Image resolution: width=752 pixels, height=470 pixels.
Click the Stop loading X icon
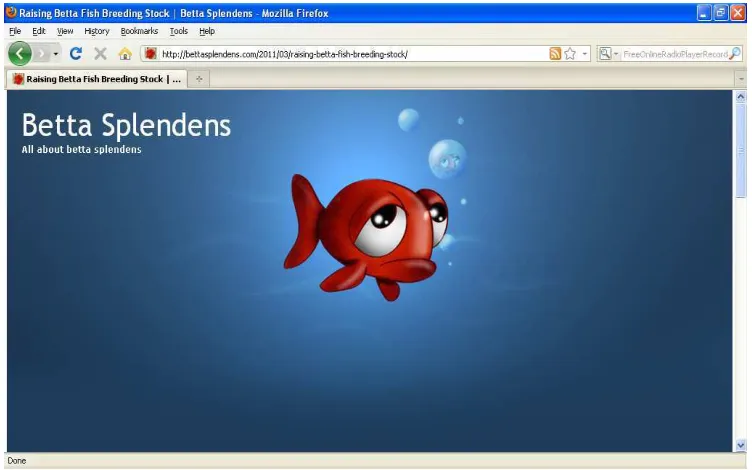(100, 54)
